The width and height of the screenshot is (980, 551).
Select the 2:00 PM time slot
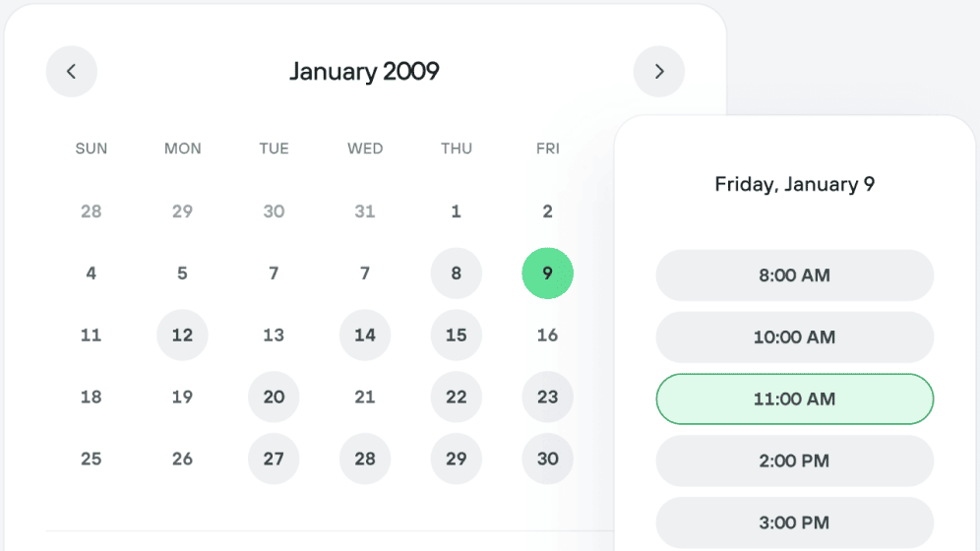794,460
